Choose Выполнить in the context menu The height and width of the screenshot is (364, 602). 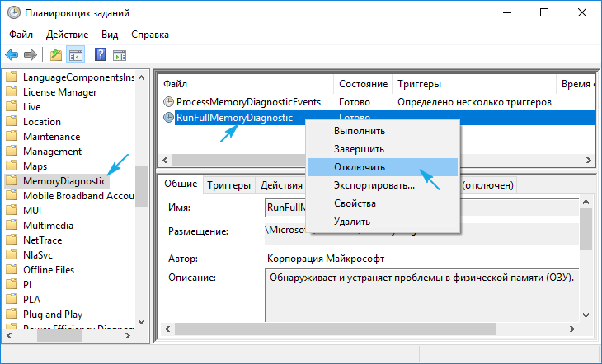(359, 131)
